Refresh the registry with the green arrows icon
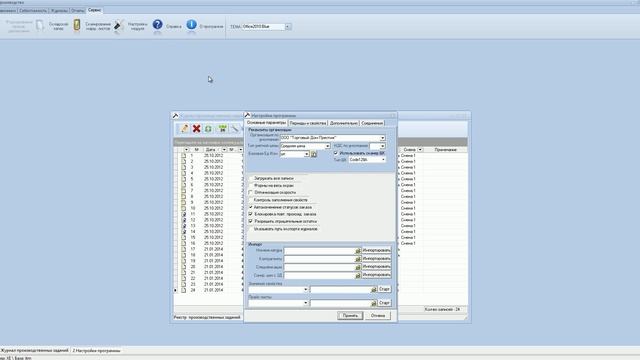 208,129
